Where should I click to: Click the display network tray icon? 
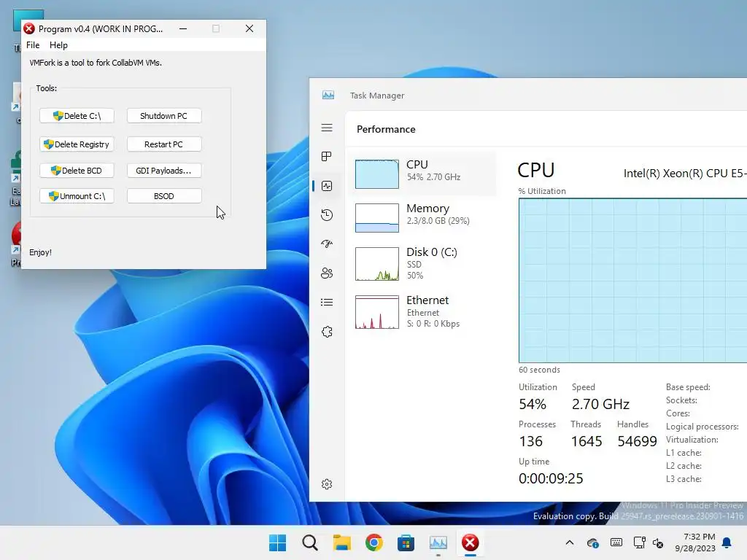tap(639, 542)
